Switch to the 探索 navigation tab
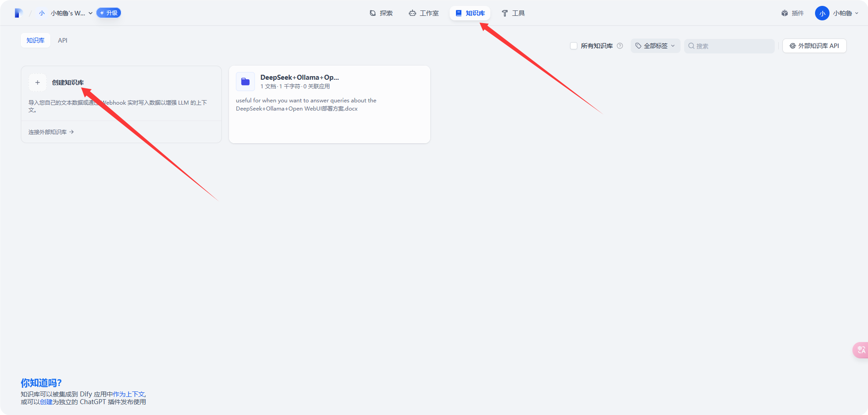Screen dimensions: 868x415 point(381,13)
